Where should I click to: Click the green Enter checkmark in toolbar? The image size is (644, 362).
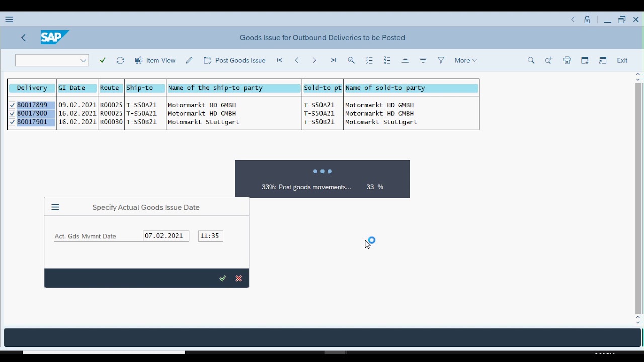103,60
